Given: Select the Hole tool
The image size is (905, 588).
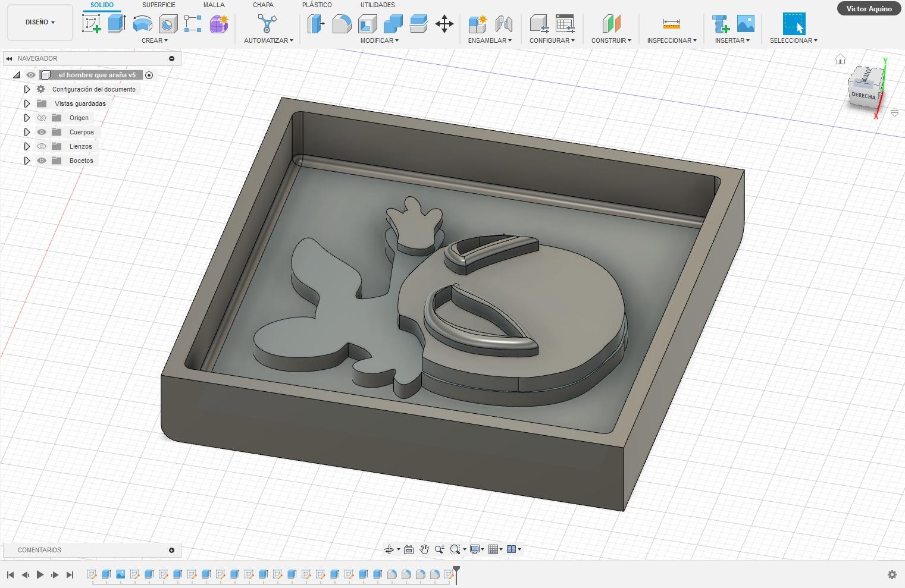Looking at the screenshot, I should [x=168, y=24].
